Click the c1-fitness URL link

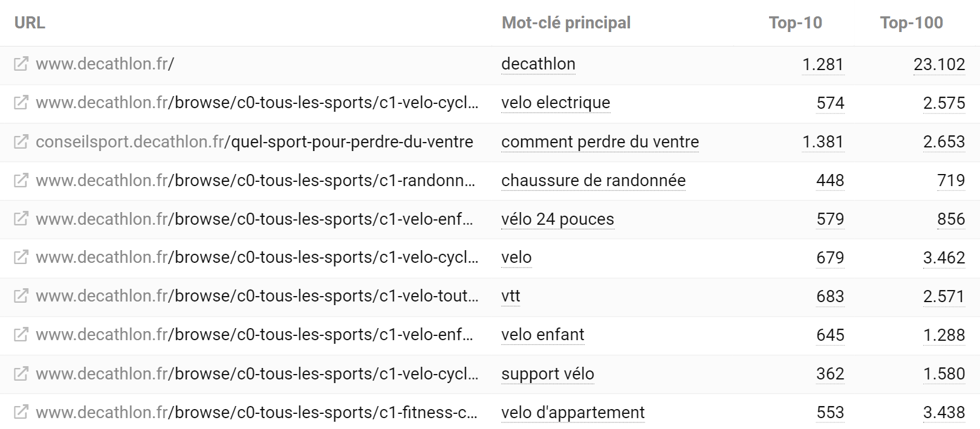pos(257,412)
